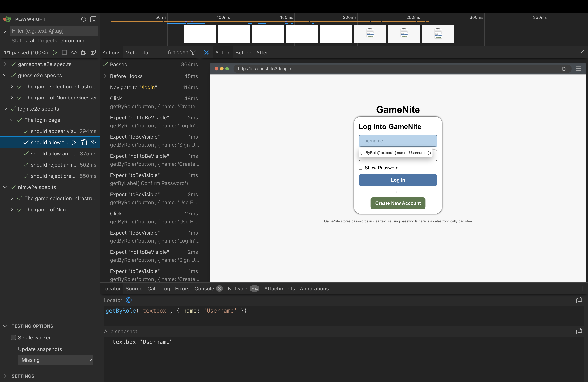Click the stop tests square icon
The width and height of the screenshot is (588, 382).
point(64,52)
